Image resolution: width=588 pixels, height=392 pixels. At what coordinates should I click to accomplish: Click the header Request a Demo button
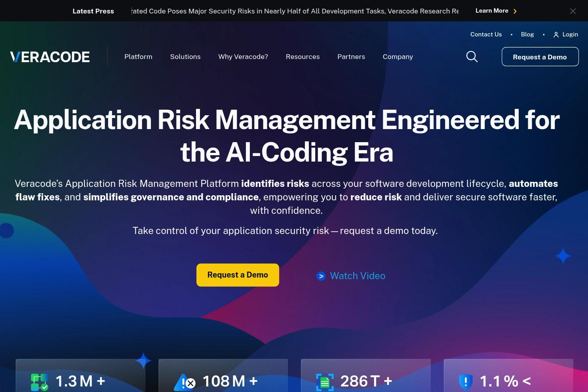point(540,57)
